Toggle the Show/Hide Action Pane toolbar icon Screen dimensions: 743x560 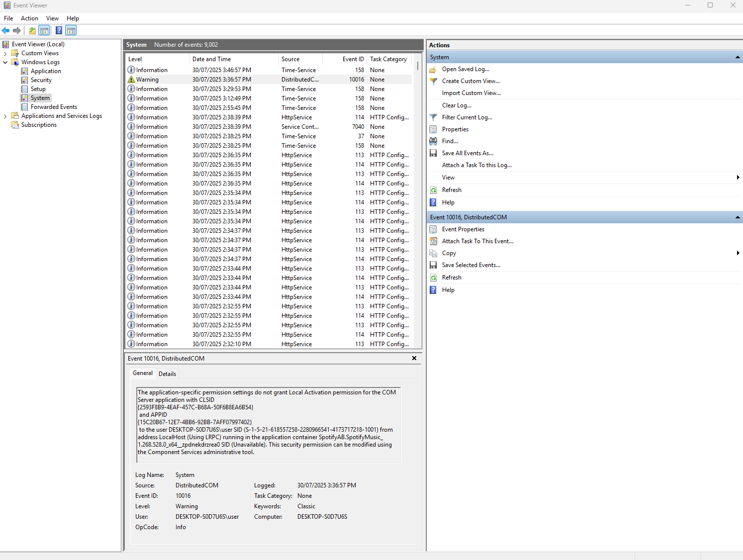[71, 31]
